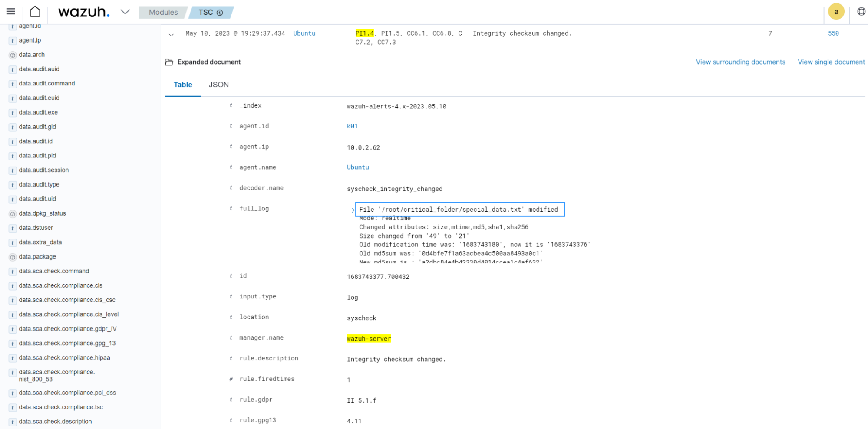Select the agent.ip field in sidebar
The width and height of the screenshot is (868, 429).
tap(30, 40)
